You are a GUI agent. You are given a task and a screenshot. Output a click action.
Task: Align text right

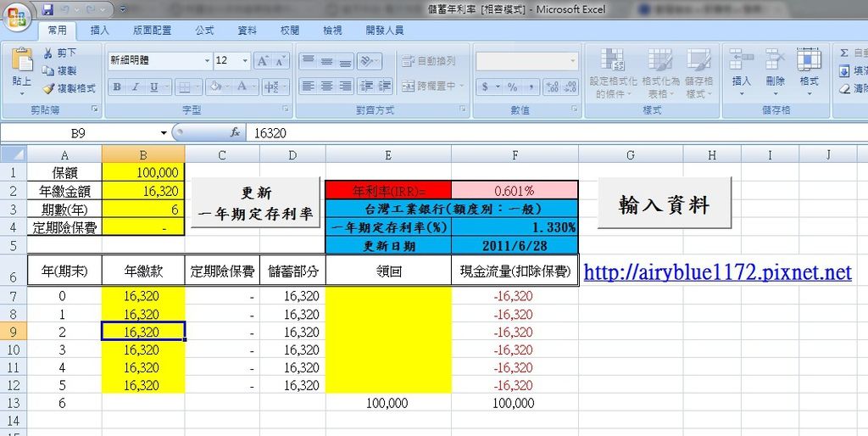(345, 87)
